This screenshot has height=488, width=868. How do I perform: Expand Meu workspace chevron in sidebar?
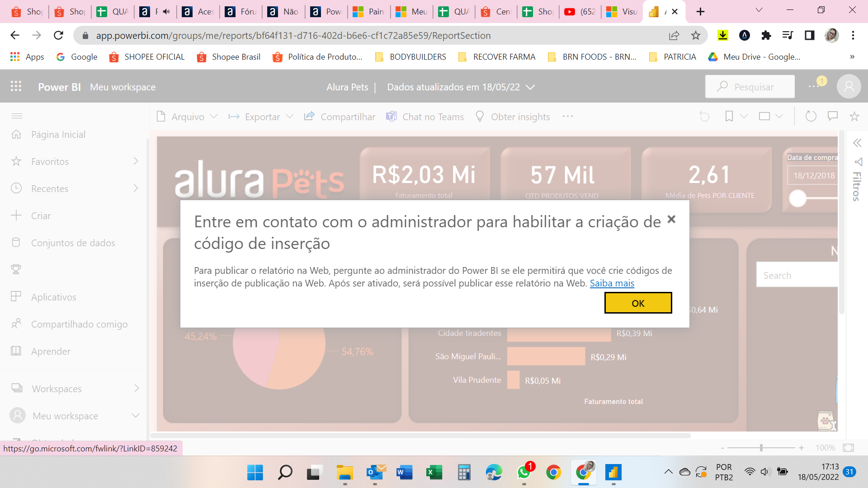[x=136, y=416]
